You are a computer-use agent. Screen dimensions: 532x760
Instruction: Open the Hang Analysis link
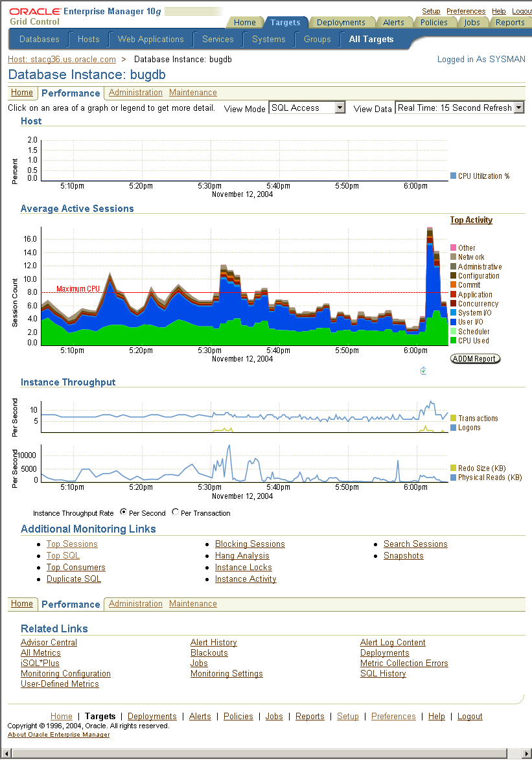click(242, 555)
